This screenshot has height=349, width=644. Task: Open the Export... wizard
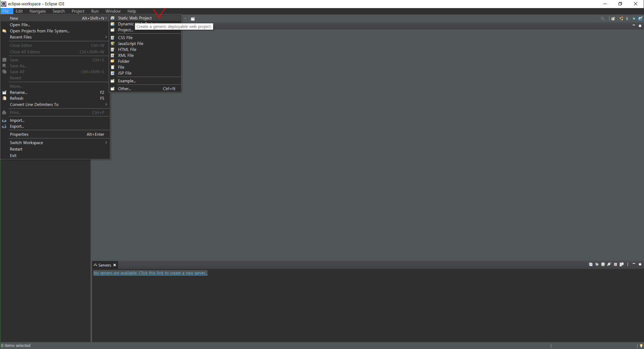coord(55,127)
